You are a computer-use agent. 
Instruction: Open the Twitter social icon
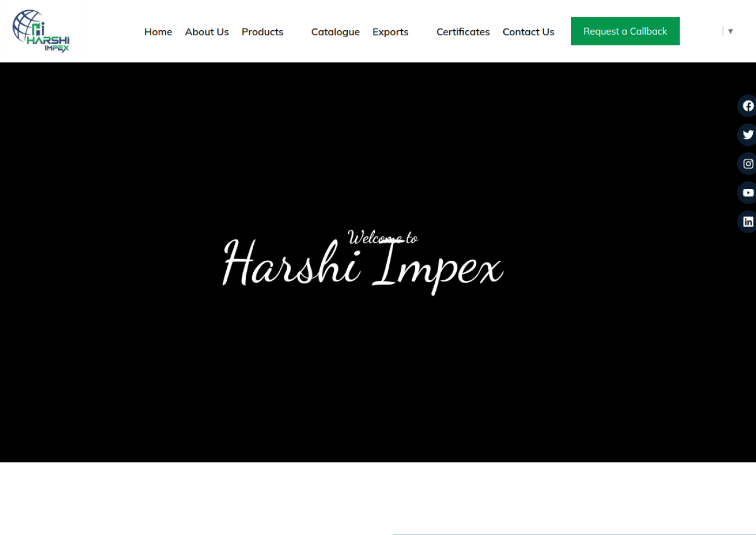click(747, 135)
